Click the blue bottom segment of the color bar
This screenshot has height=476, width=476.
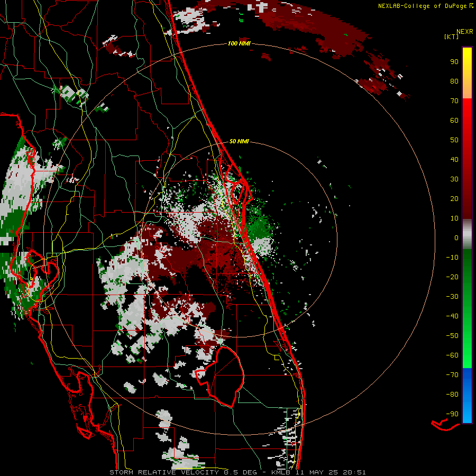(467, 396)
